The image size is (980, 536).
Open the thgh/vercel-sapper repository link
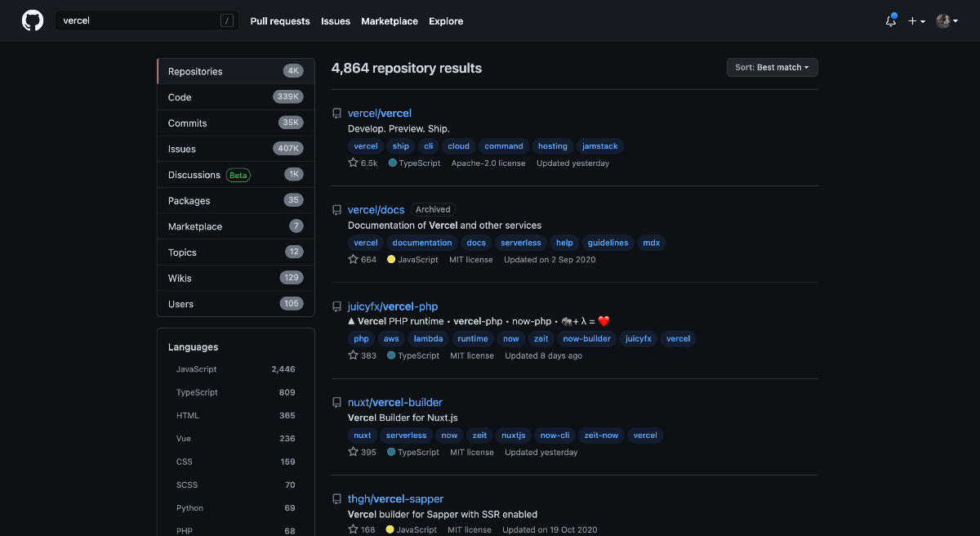(396, 498)
